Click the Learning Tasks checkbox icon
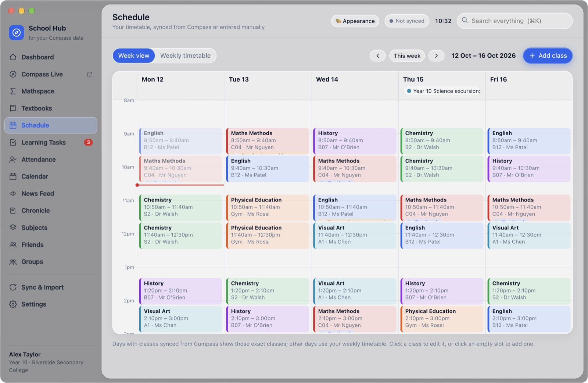This screenshot has width=588, height=383. click(13, 142)
